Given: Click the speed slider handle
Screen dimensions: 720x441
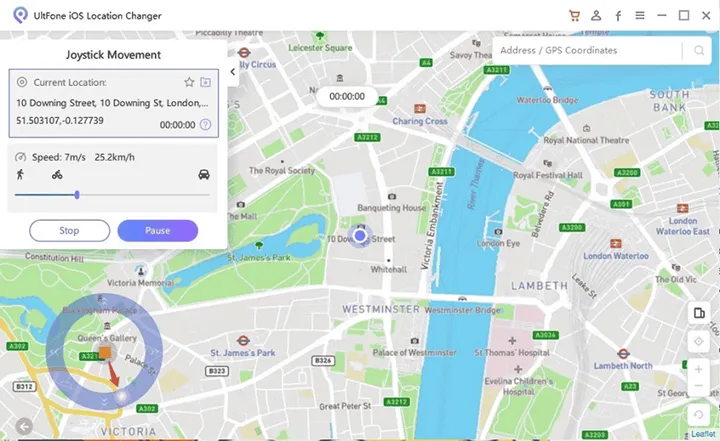Looking at the screenshot, I should pyautogui.click(x=77, y=195).
